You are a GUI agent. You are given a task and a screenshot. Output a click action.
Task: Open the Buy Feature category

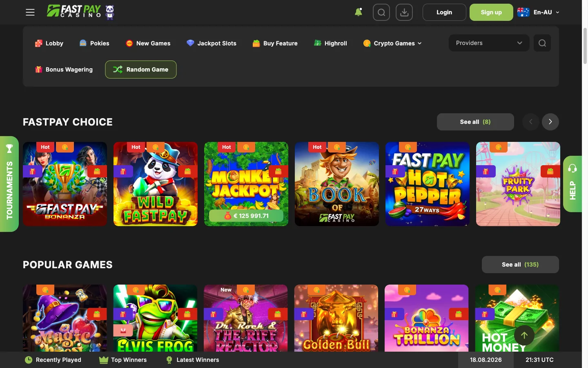point(275,43)
